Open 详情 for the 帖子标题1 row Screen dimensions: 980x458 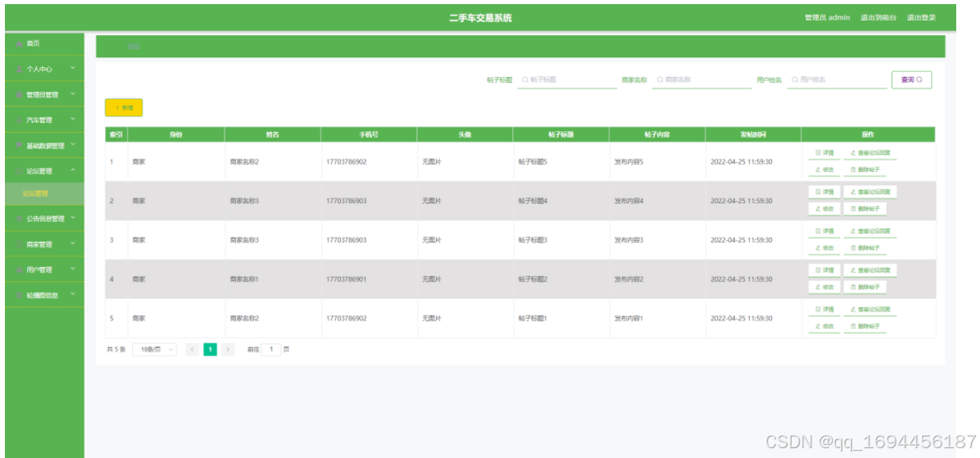click(x=824, y=309)
